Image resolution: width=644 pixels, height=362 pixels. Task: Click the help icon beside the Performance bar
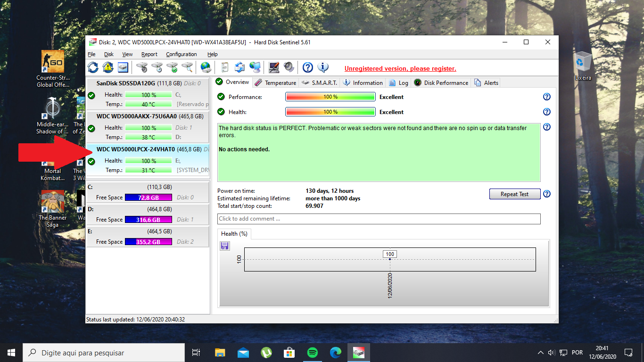[547, 97]
